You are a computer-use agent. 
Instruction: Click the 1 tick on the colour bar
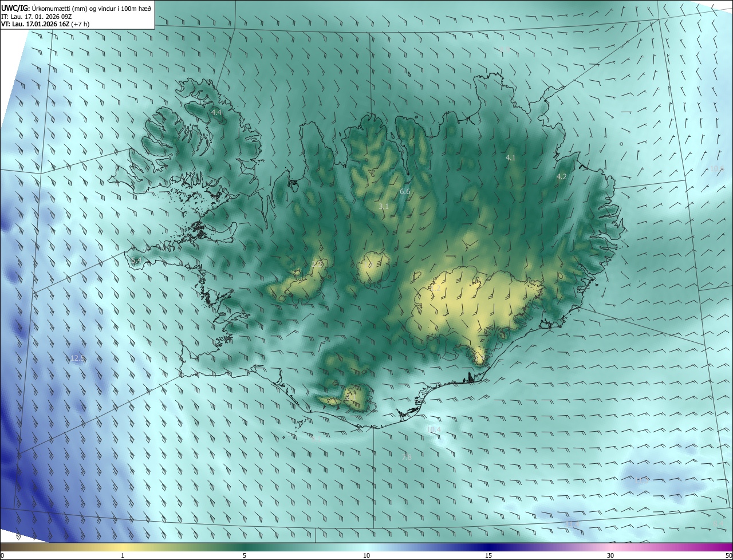[x=123, y=555]
